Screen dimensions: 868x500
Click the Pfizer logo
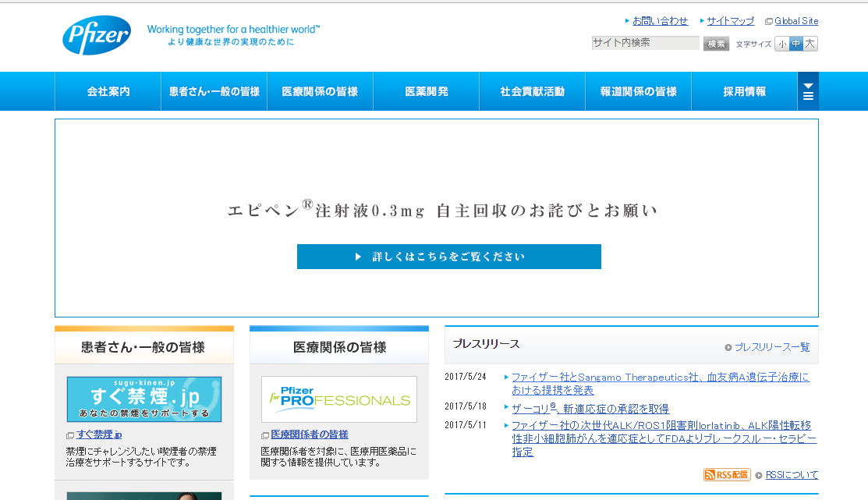97,35
